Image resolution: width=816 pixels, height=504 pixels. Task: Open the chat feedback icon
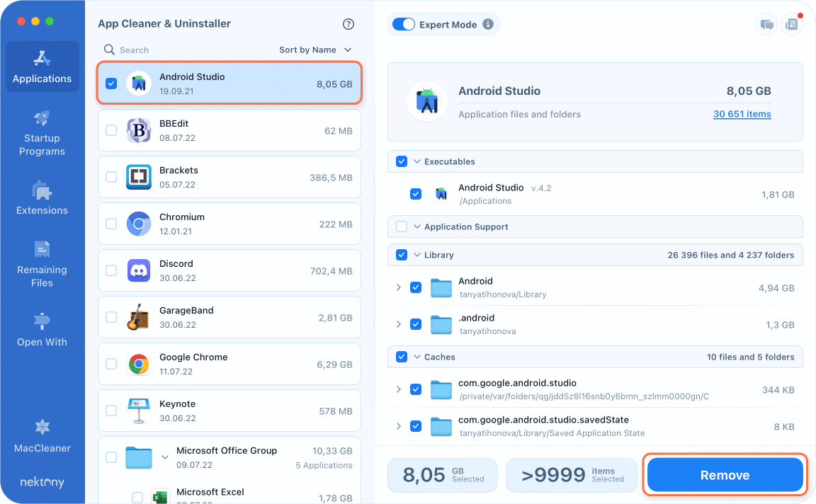click(766, 25)
